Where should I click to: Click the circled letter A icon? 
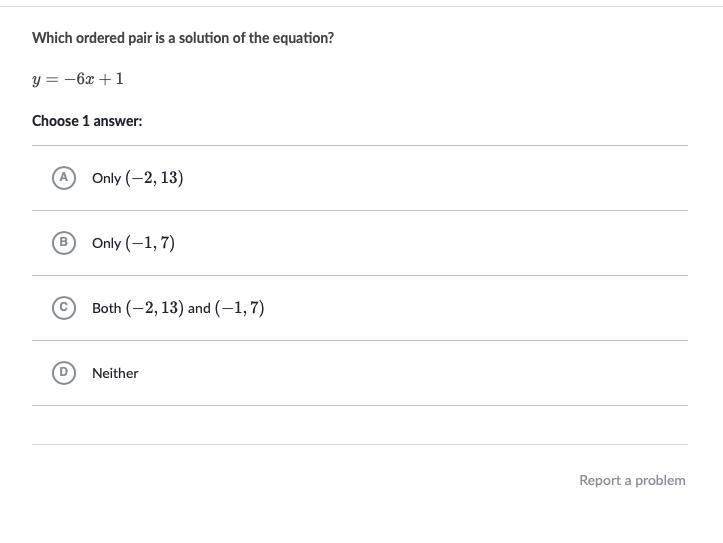(63, 178)
